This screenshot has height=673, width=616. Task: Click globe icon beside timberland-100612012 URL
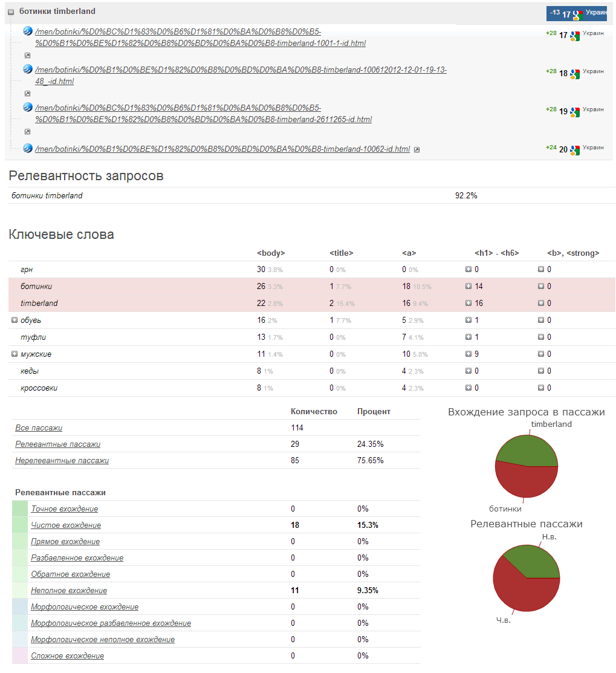click(x=28, y=69)
